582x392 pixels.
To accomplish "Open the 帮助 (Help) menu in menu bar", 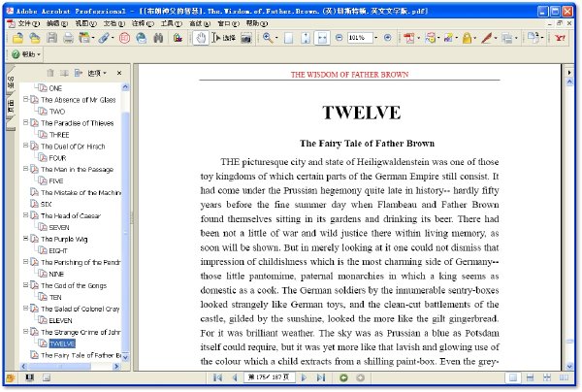I will point(257,23).
